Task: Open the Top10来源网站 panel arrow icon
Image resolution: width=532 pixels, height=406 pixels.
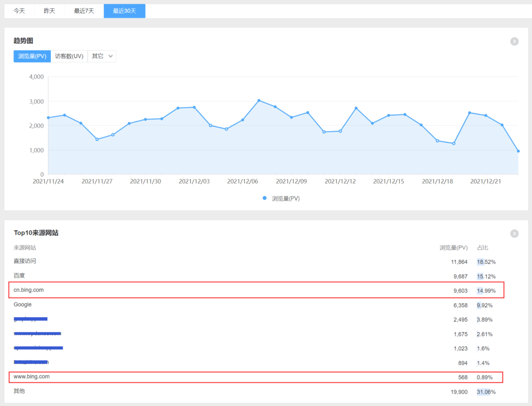Action: [x=514, y=234]
